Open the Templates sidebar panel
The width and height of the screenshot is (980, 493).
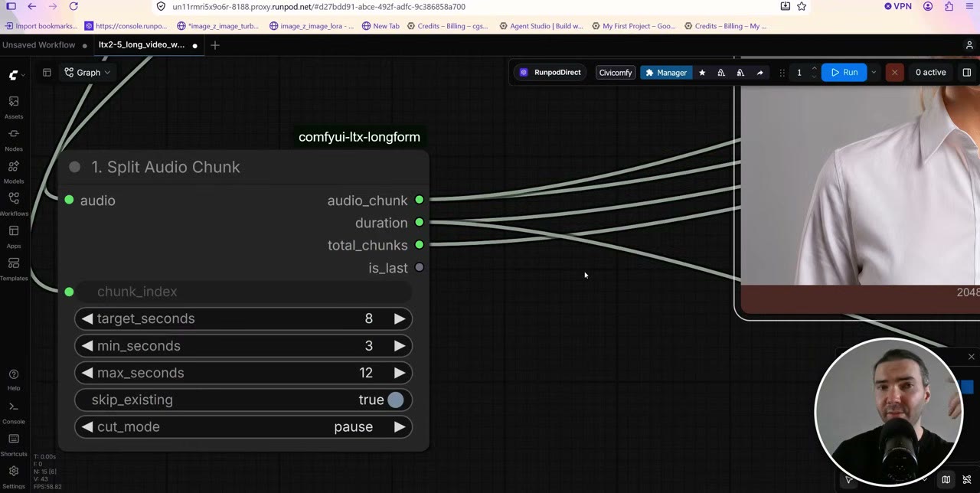pyautogui.click(x=13, y=269)
